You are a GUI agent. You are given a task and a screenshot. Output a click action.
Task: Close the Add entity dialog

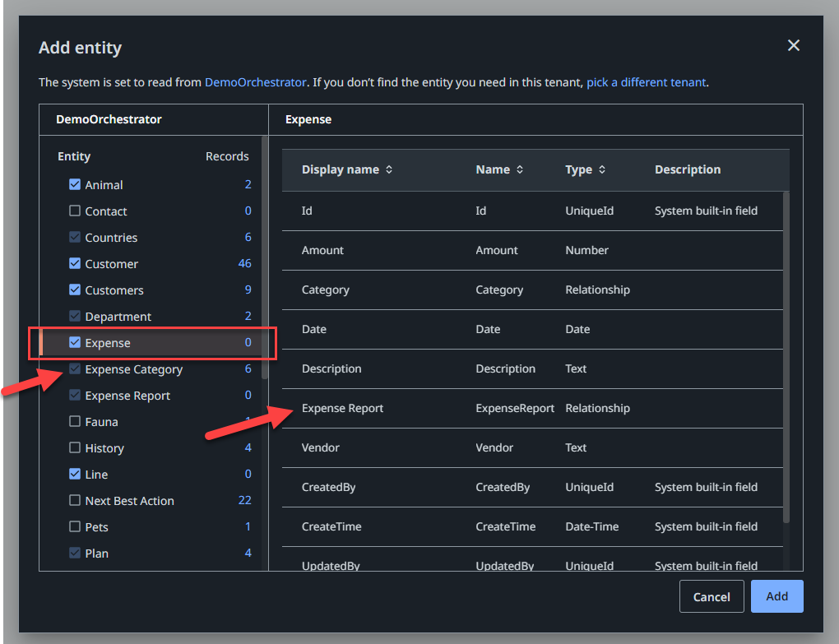pyautogui.click(x=793, y=46)
